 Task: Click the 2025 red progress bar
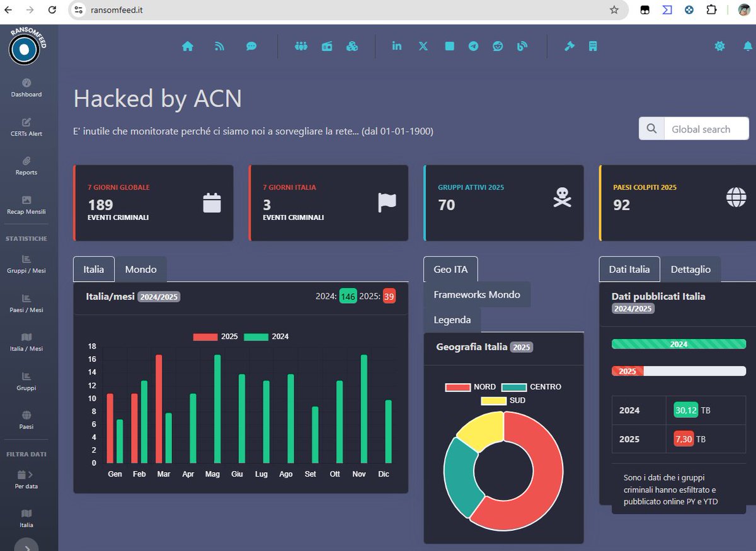click(x=627, y=371)
